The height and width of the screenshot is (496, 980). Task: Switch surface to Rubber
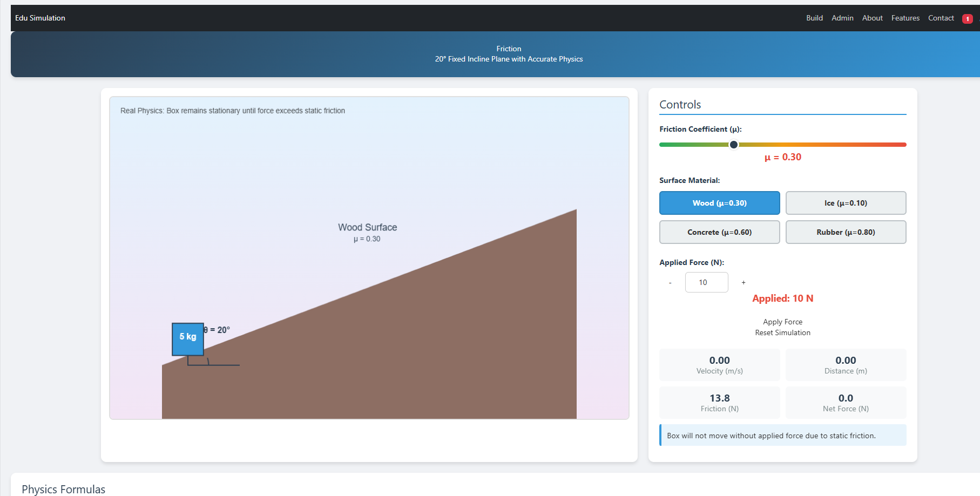point(846,232)
